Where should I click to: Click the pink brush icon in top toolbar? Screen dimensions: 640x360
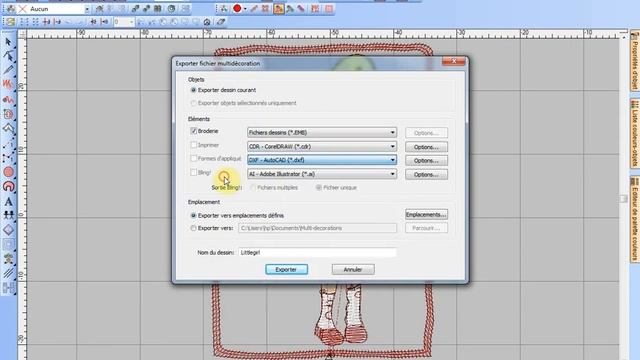coord(301,9)
